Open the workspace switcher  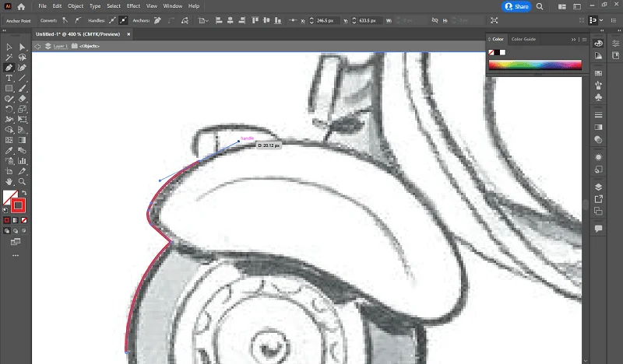tap(577, 6)
